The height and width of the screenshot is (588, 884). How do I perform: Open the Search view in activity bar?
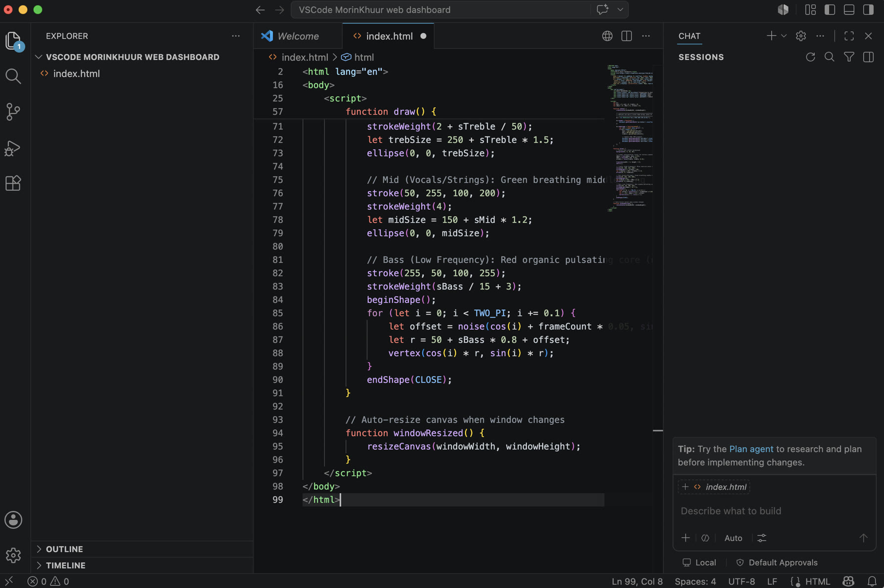coord(13,76)
